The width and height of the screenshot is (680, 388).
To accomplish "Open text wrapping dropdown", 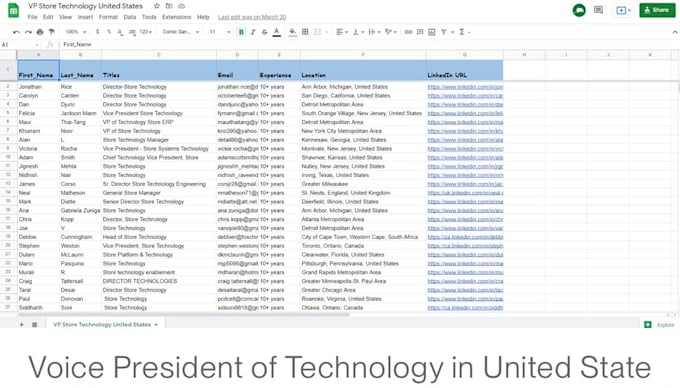I will 373,32.
